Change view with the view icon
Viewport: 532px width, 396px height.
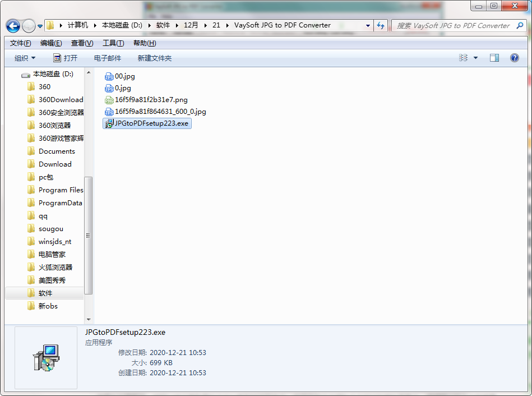click(463, 58)
